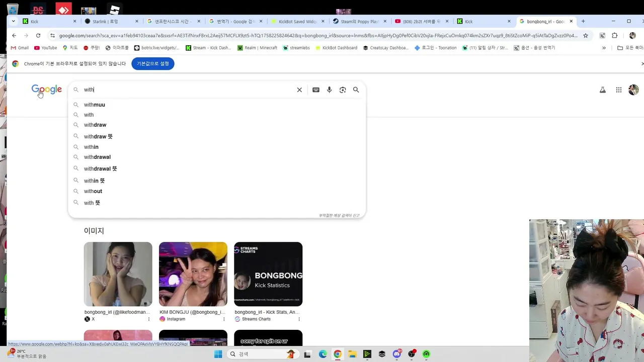The height and width of the screenshot is (362, 644).
Task: Open the on-screen keyboard input tool
Action: pos(316,90)
